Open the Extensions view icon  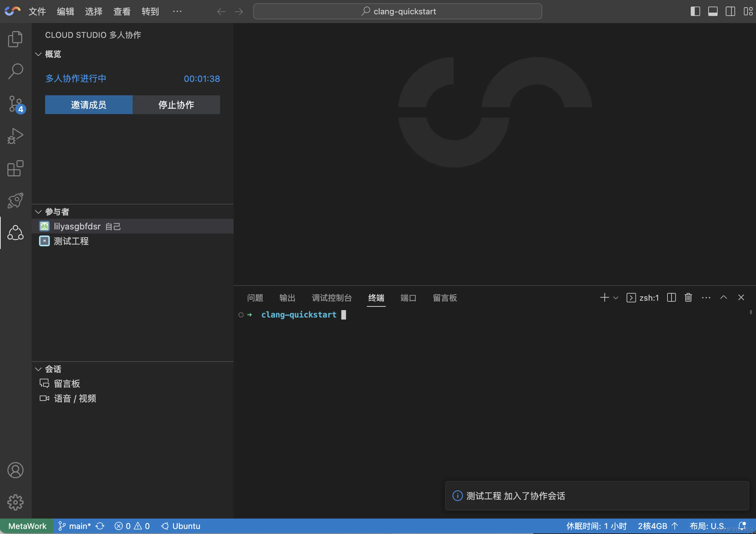click(x=15, y=168)
